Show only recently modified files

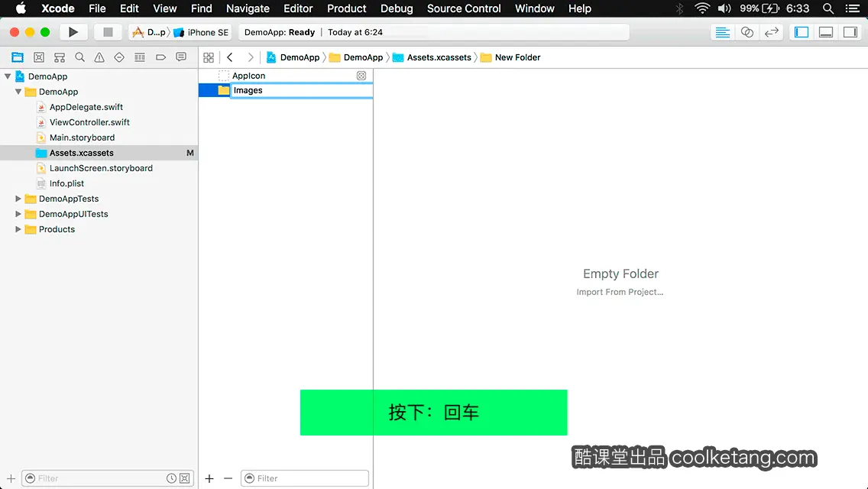[x=172, y=478]
